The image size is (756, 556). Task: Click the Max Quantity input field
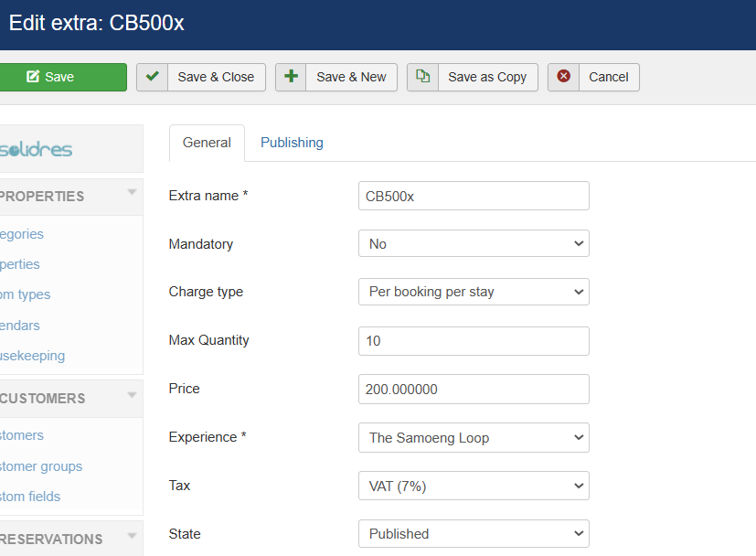pyautogui.click(x=474, y=341)
